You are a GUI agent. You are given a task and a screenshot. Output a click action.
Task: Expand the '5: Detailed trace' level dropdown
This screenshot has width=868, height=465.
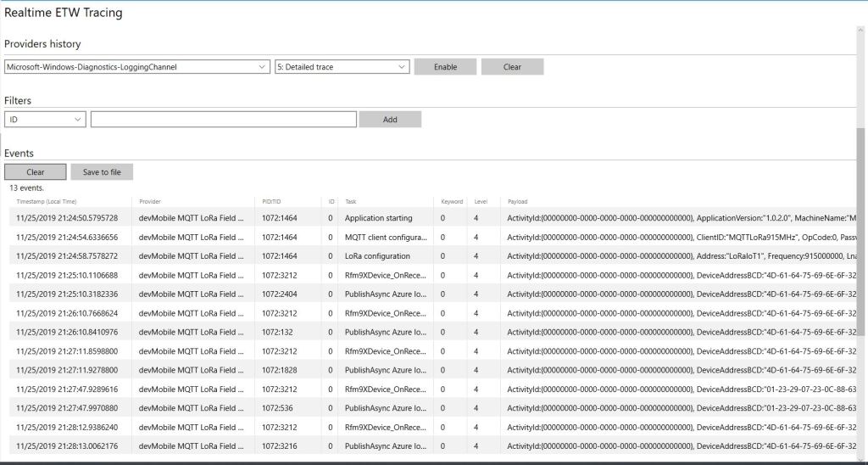point(342,67)
